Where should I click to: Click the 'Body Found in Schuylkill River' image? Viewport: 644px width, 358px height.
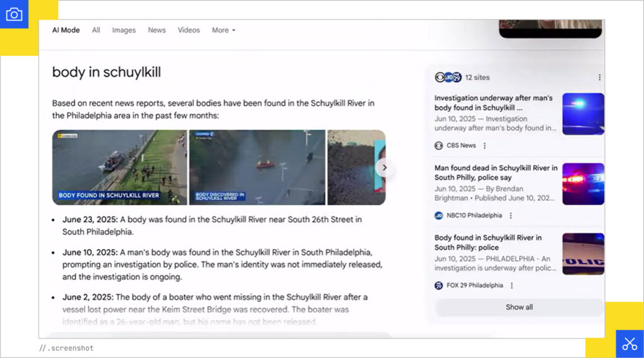pyautogui.click(x=119, y=167)
